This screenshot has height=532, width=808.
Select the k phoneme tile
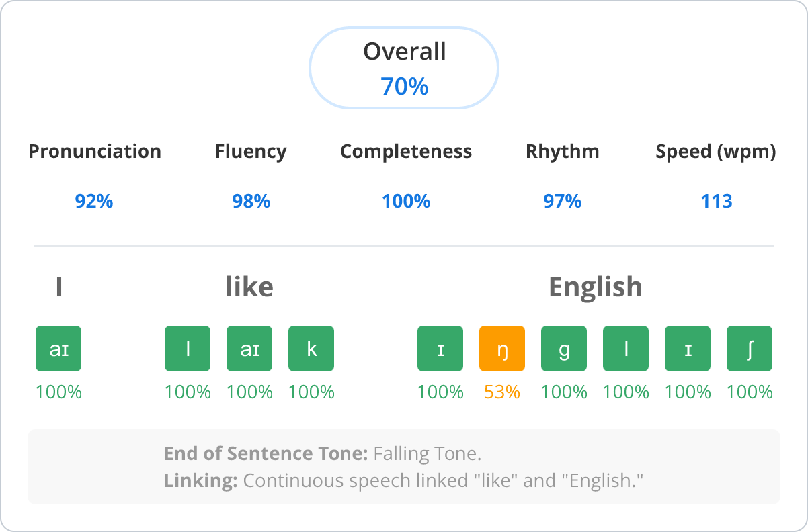point(311,349)
